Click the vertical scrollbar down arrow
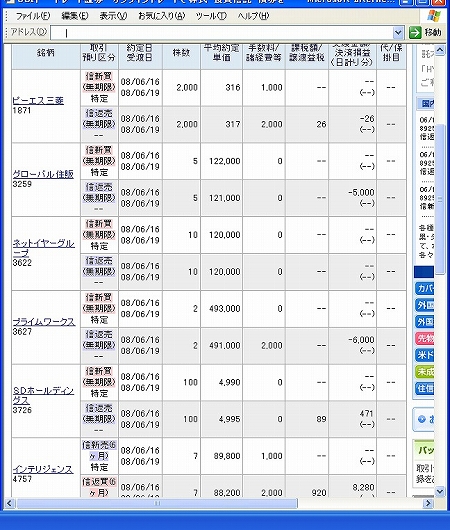Viewport: 450px width, 530px height. coord(440,491)
